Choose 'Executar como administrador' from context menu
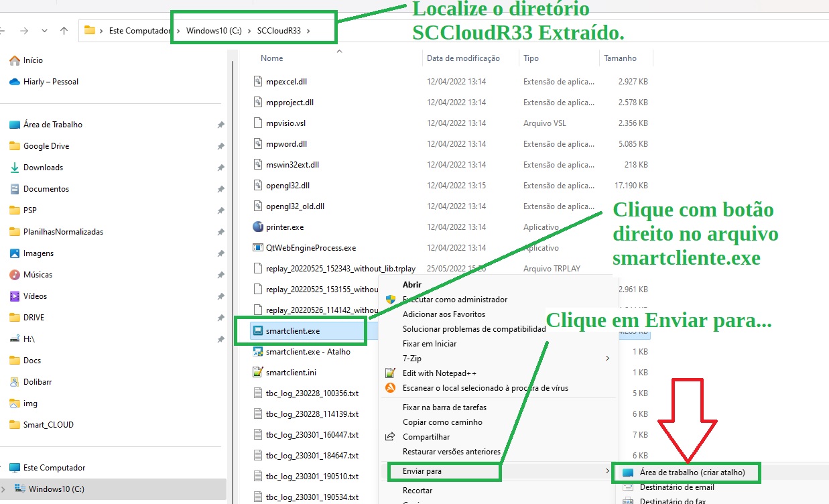 [x=454, y=300]
